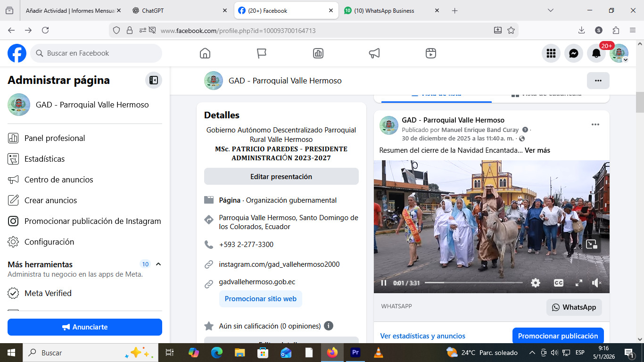Click the video progress bar

473,283
